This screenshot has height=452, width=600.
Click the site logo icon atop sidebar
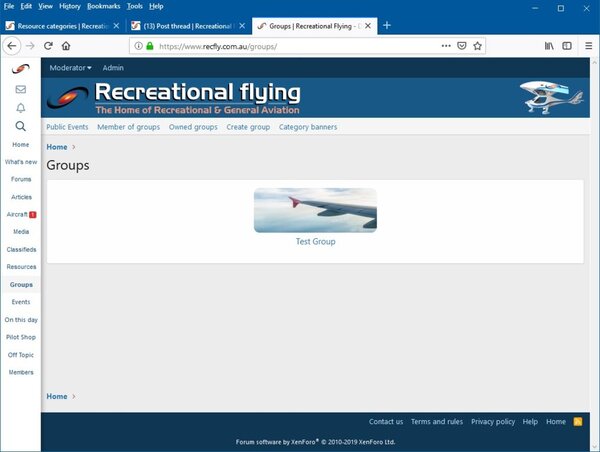(x=20, y=69)
